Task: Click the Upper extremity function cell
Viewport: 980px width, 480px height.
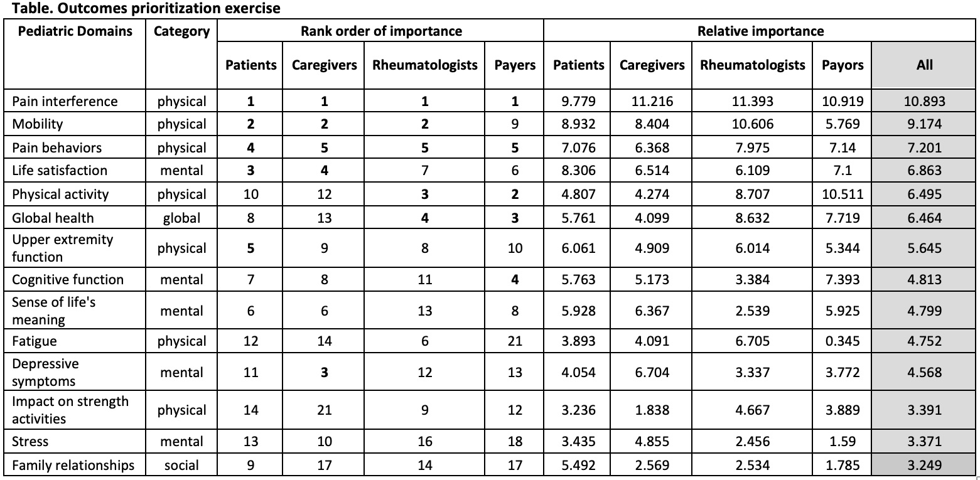Action: tap(63, 248)
